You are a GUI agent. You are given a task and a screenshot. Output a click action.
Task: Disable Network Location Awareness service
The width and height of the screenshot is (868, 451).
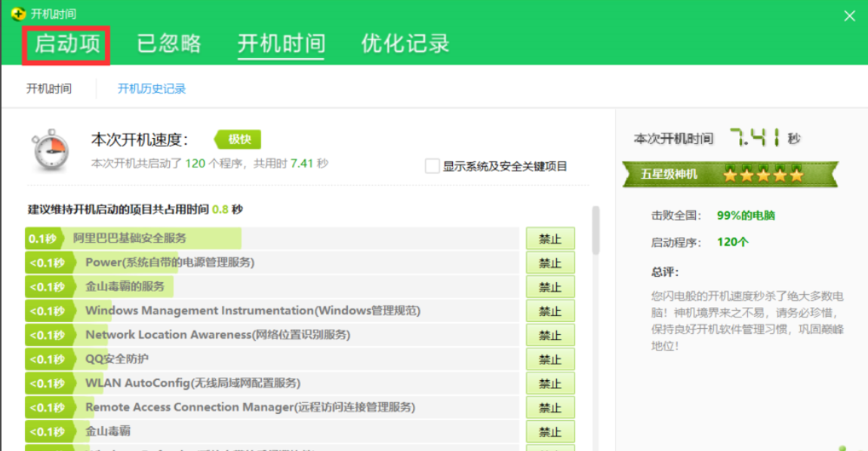pos(549,336)
